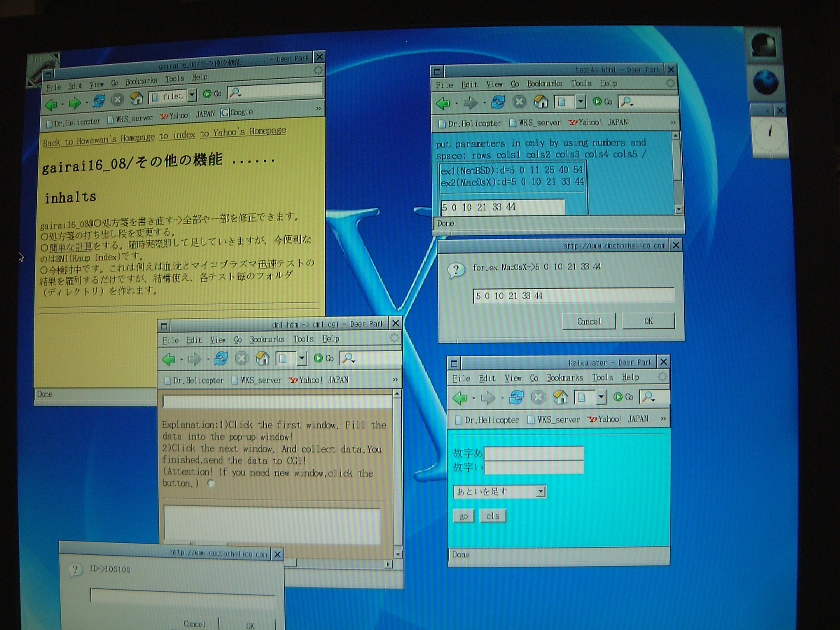Follow the 'Back to Howawan's Homepage' link
This screenshot has width=840, height=630.
click(99, 140)
